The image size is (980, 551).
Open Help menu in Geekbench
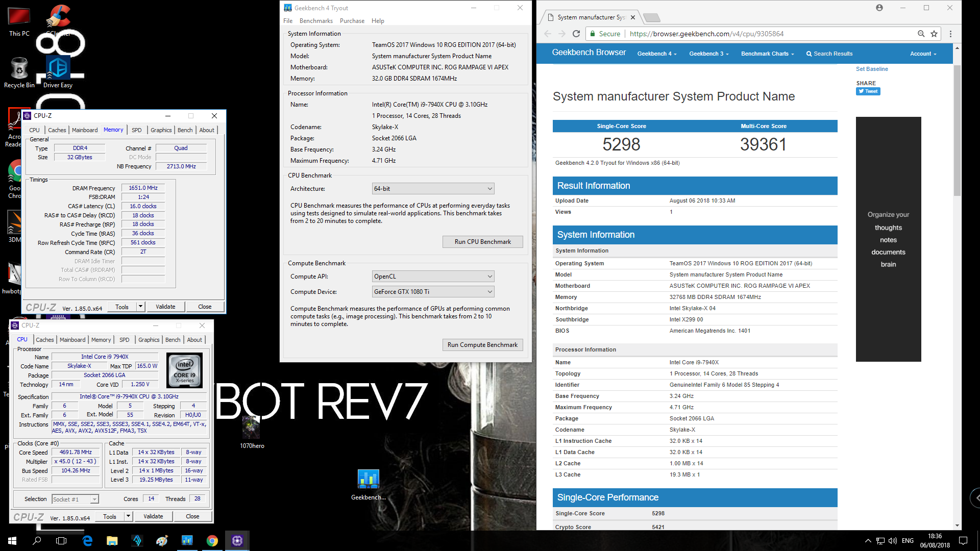[x=378, y=21]
